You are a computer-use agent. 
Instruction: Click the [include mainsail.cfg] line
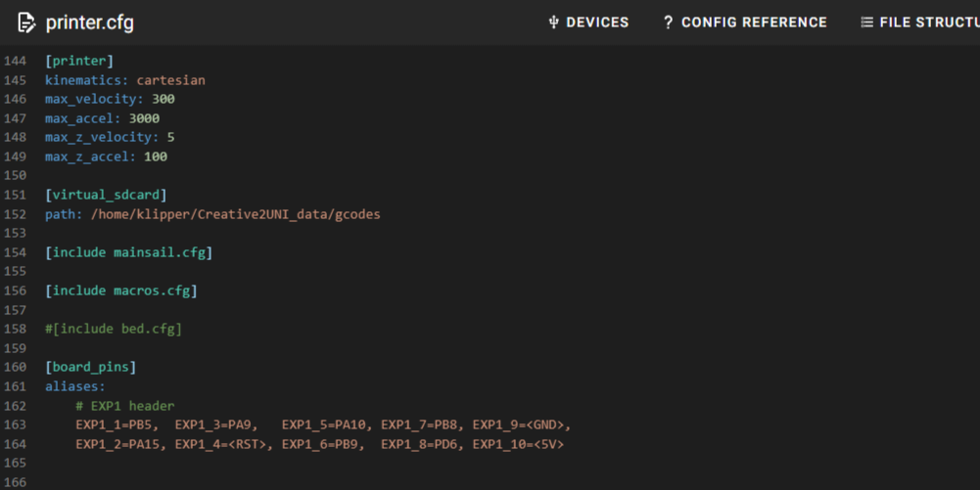click(128, 252)
